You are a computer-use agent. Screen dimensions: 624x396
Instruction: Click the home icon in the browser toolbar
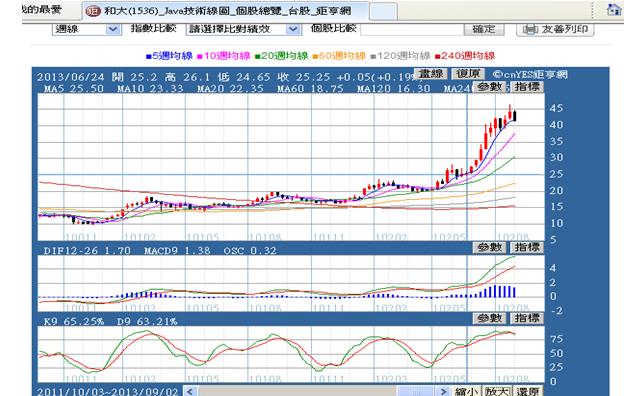pos(613,10)
